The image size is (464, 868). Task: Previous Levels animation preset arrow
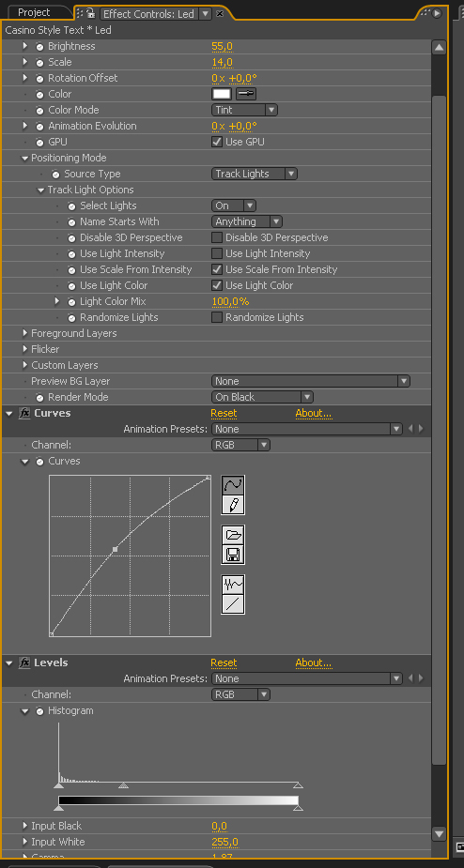(x=410, y=678)
